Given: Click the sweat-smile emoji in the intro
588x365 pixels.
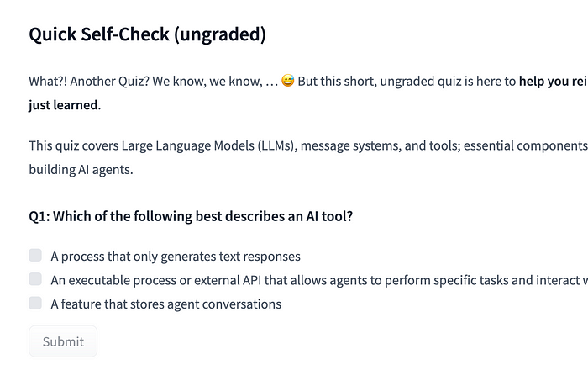Looking at the screenshot, I should pos(288,83).
